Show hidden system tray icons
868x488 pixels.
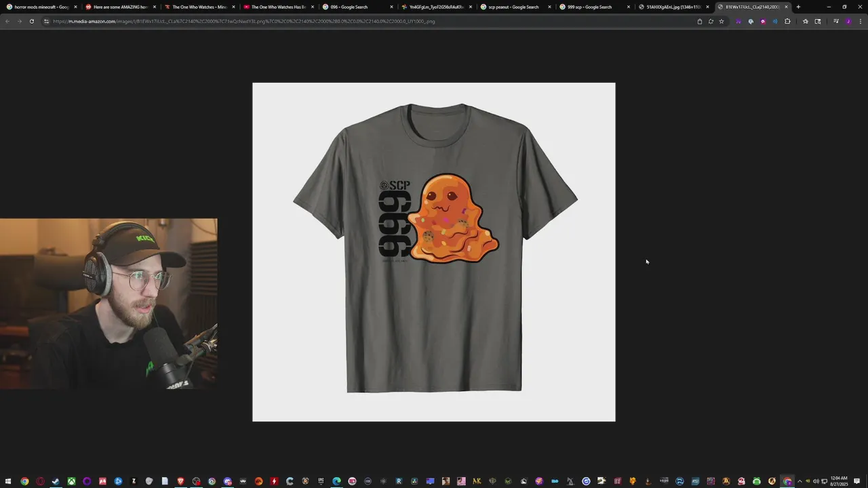800,481
